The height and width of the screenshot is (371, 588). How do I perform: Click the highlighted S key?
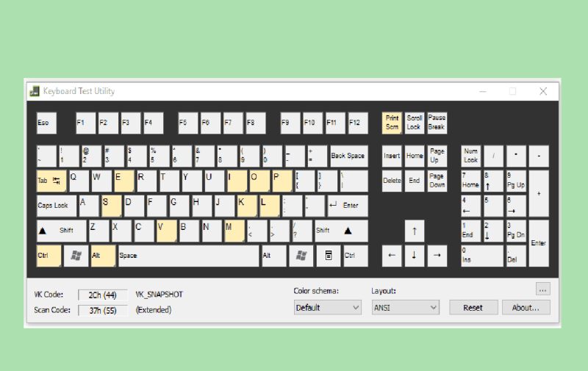point(112,206)
